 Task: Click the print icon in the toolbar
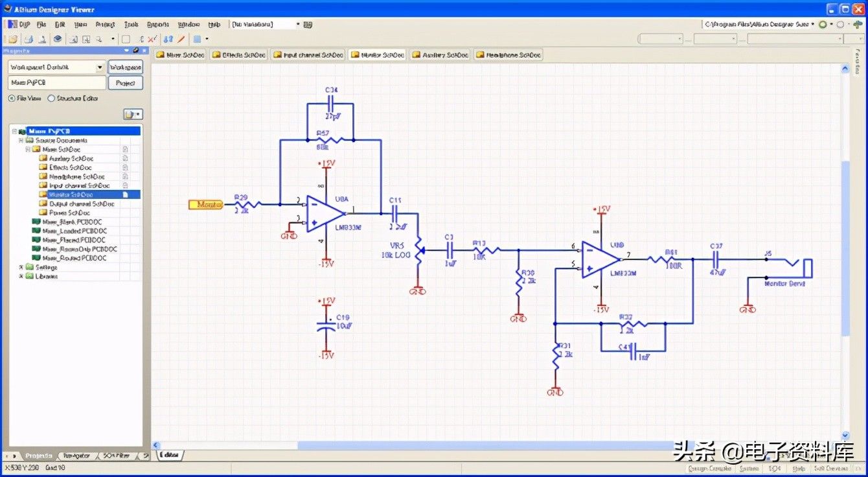29,39
